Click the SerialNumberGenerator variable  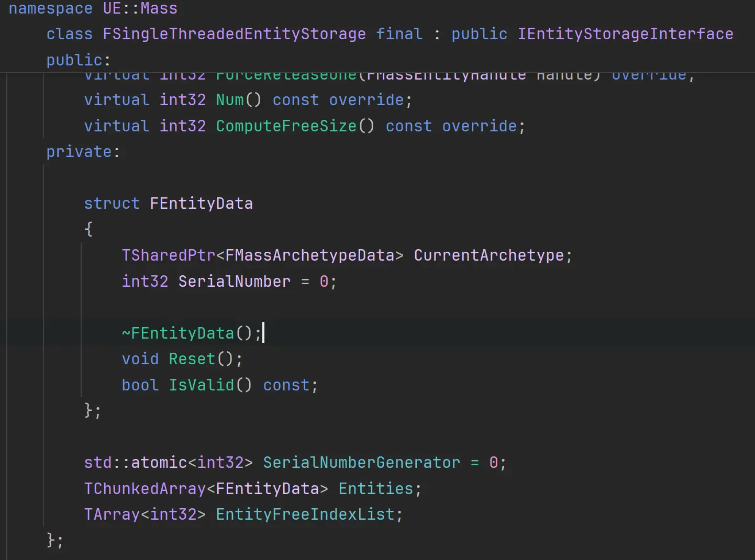[361, 463]
